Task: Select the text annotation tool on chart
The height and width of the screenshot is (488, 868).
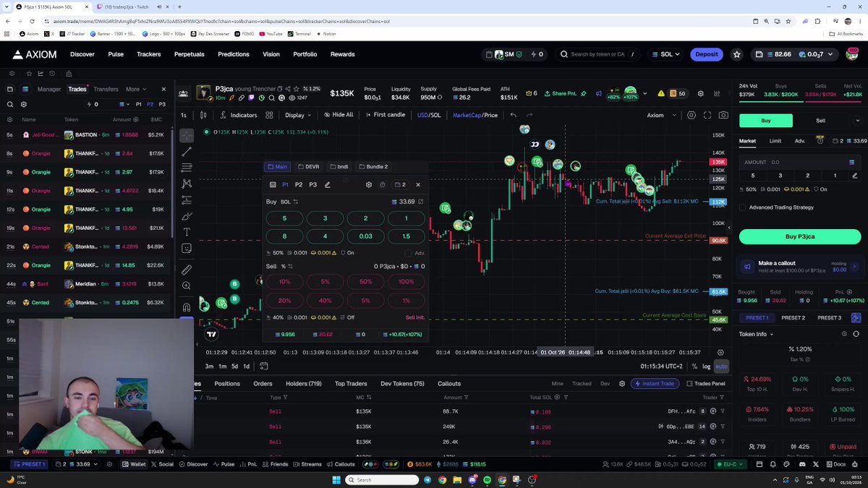Action: pyautogui.click(x=187, y=232)
